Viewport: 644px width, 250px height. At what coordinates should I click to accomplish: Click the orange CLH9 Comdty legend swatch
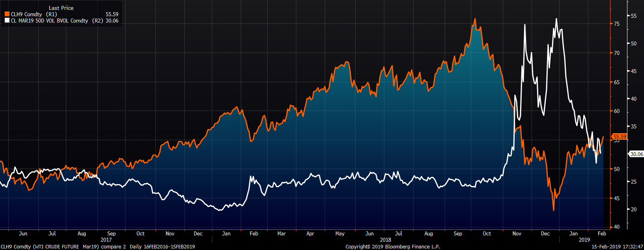(x=7, y=14)
